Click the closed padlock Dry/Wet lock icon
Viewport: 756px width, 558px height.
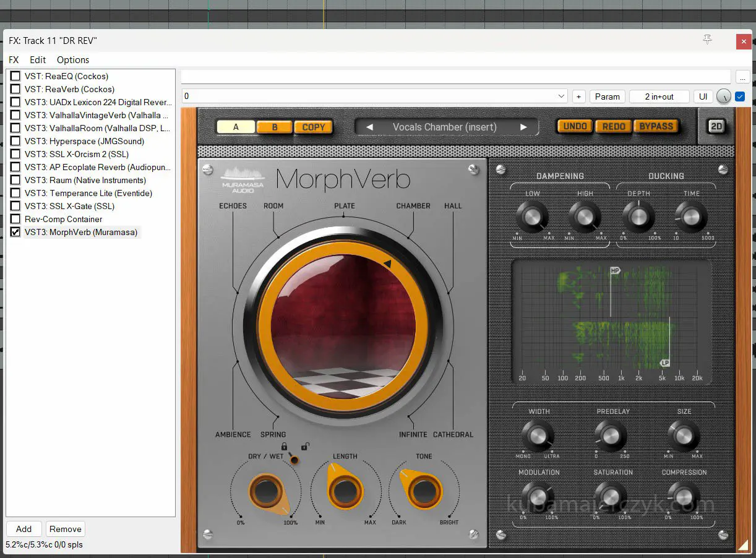[x=284, y=446]
